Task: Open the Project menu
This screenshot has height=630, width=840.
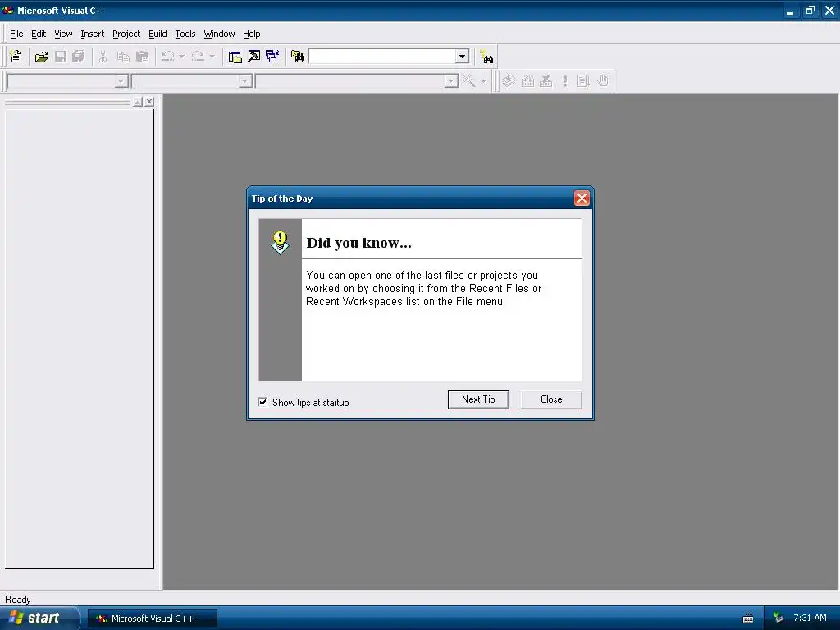Action: (x=126, y=34)
